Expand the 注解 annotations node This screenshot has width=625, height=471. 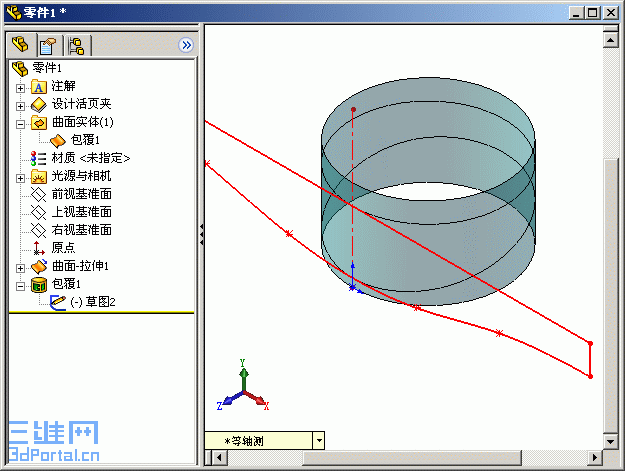(x=20, y=88)
